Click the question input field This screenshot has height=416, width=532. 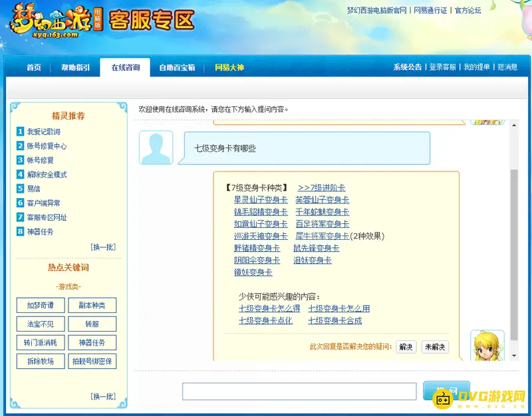click(x=299, y=391)
